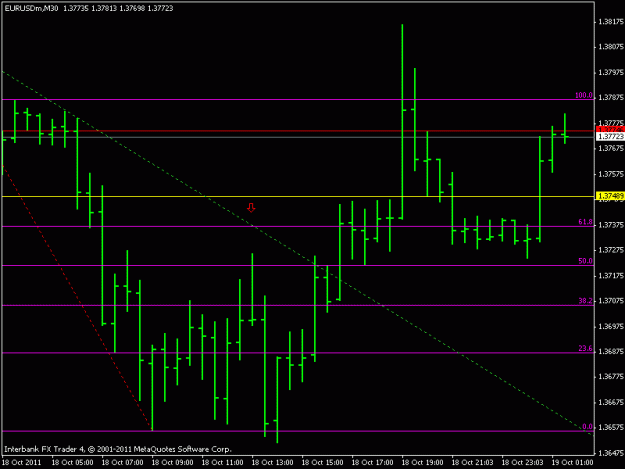Select the red down arrow marker on chart
The height and width of the screenshot is (469, 625).
251,208
